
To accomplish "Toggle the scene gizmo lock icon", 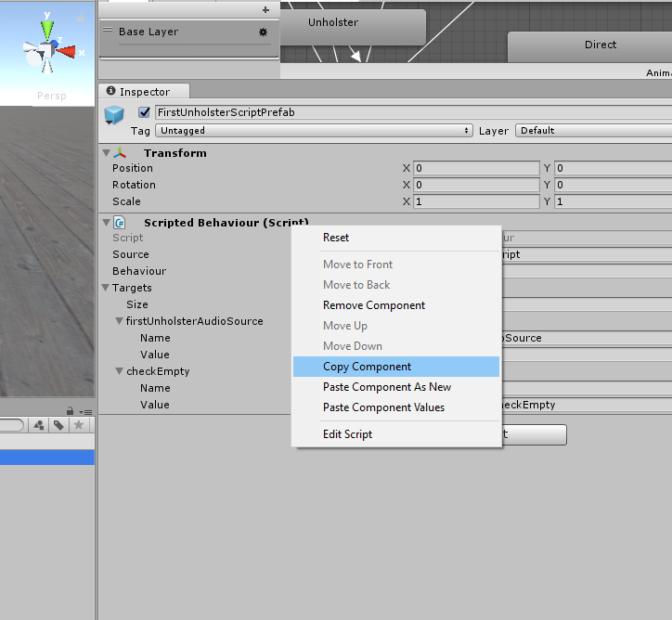I will (x=80, y=19).
